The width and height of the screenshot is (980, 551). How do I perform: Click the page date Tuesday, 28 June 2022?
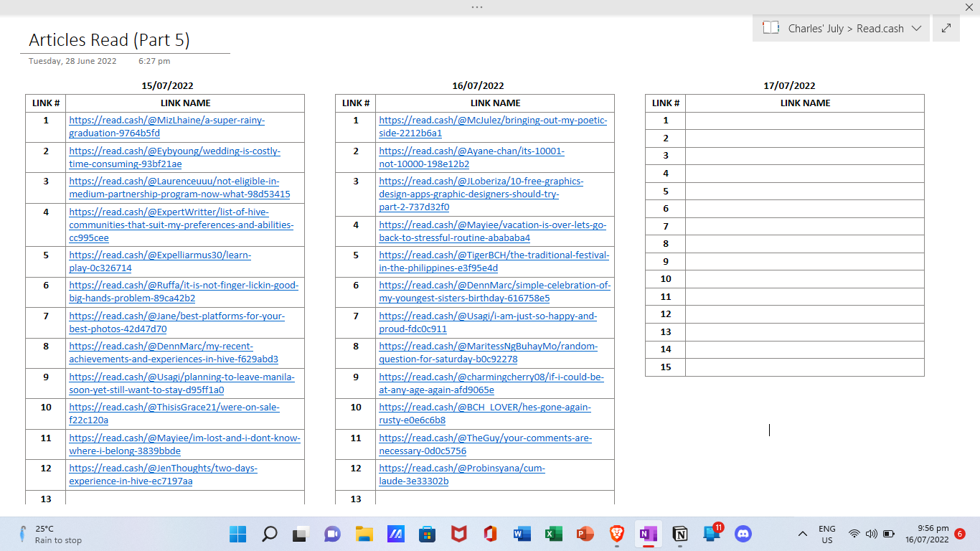tap(72, 61)
